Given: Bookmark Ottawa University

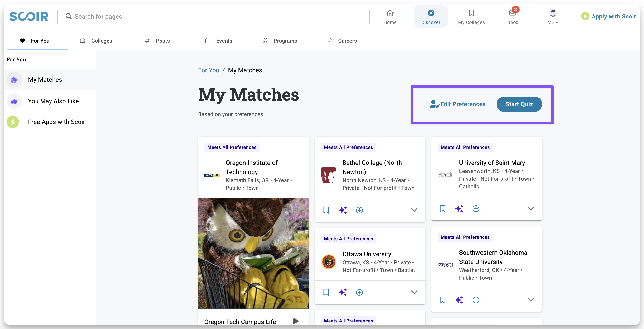Looking at the screenshot, I should [x=326, y=292].
